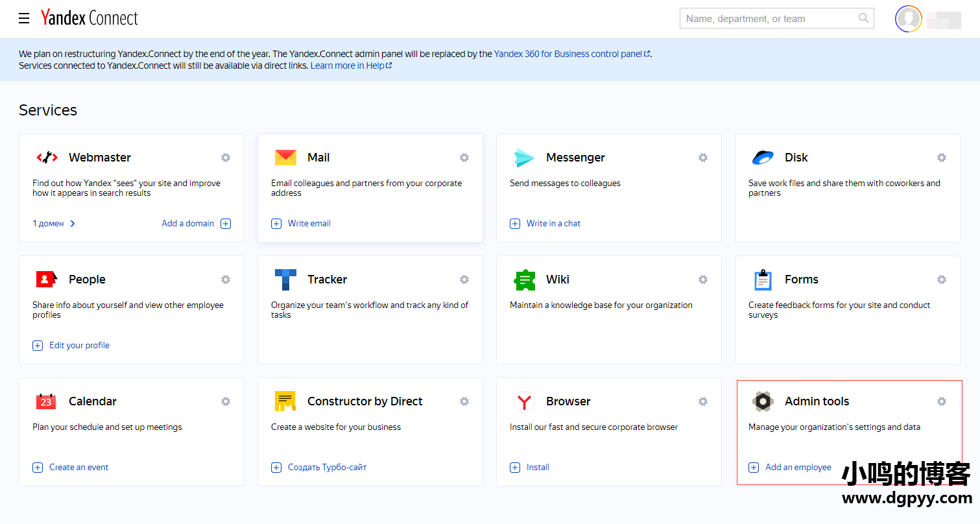Click the Add an employee link
The width and height of the screenshot is (980, 524).
[798, 467]
